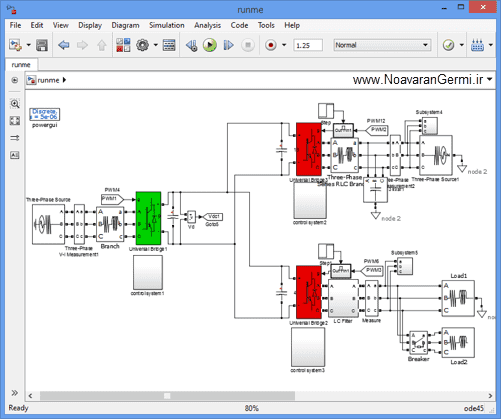
Task: Toggle the annotation text box tool
Action: 15,155
